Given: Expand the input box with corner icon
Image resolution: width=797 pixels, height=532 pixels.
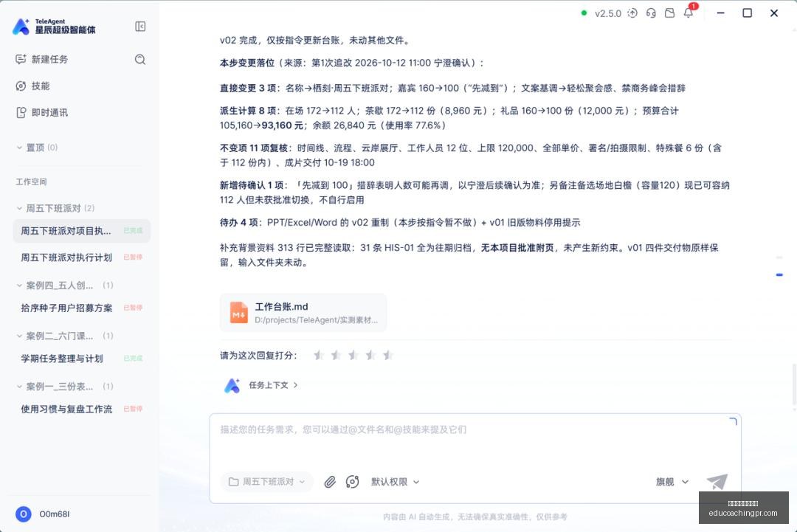Looking at the screenshot, I should coord(733,421).
